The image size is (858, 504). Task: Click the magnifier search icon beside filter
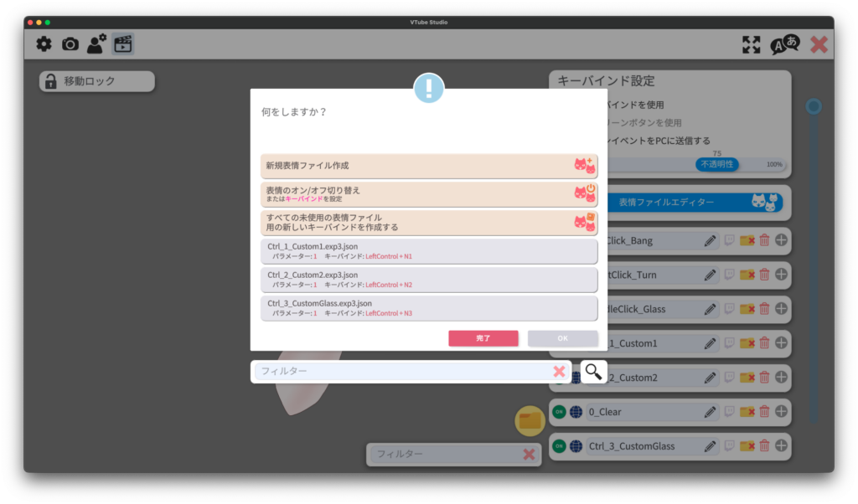click(x=593, y=372)
